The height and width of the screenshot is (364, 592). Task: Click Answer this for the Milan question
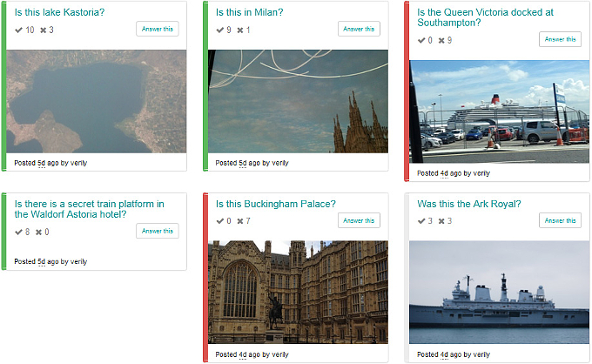click(359, 29)
